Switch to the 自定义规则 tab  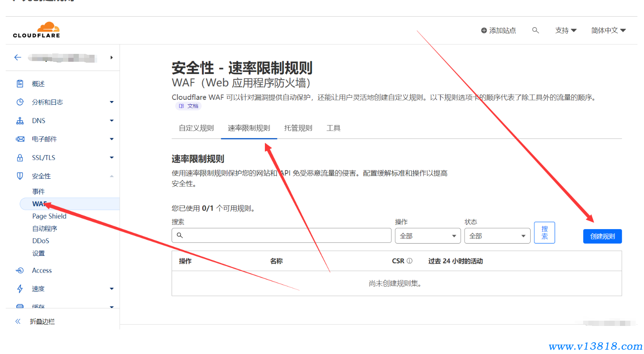[x=196, y=128]
